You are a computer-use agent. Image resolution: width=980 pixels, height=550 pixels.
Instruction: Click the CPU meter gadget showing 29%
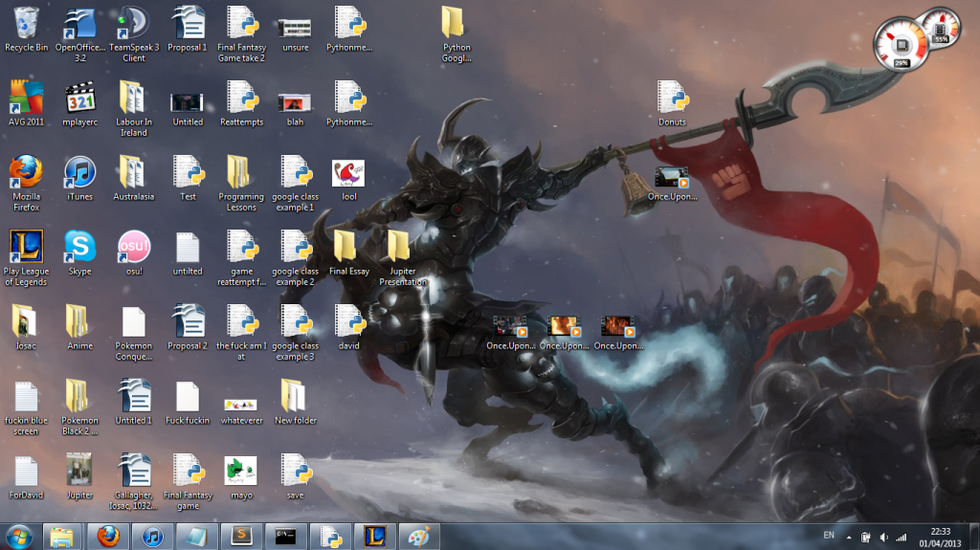pos(901,45)
